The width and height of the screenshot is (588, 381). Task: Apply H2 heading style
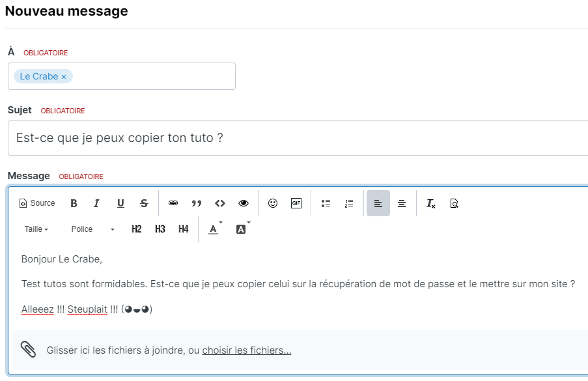tap(137, 229)
